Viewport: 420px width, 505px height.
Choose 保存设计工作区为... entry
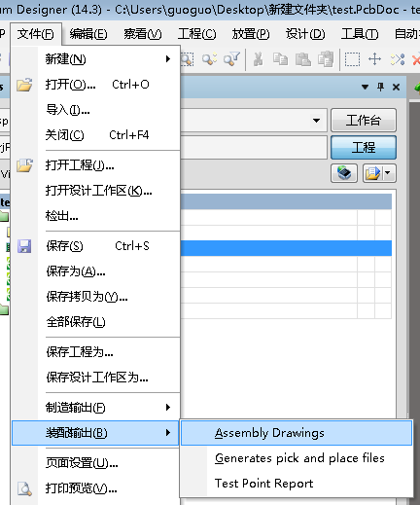pyautogui.click(x=95, y=378)
